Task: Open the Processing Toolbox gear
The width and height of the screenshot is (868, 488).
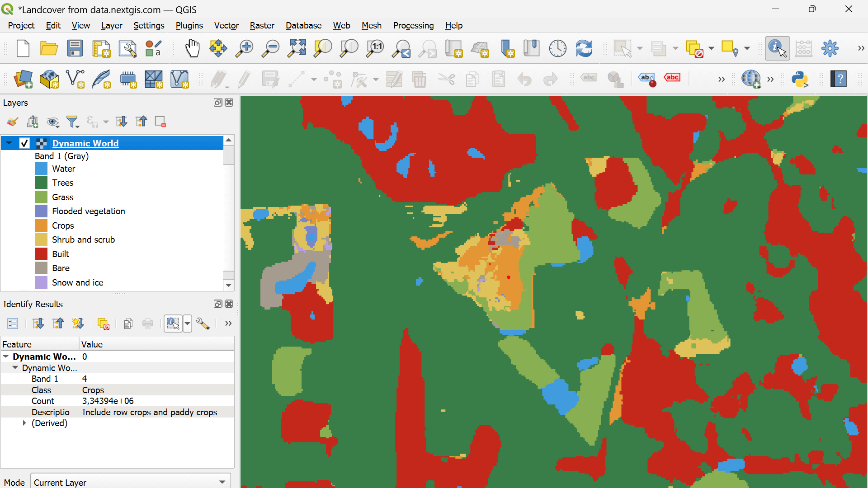Action: [830, 48]
